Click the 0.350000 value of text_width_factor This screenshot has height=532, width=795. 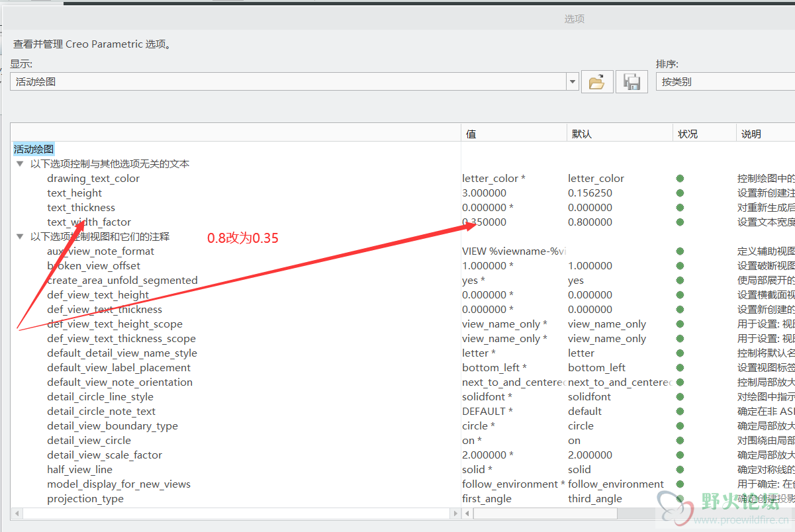[485, 222]
